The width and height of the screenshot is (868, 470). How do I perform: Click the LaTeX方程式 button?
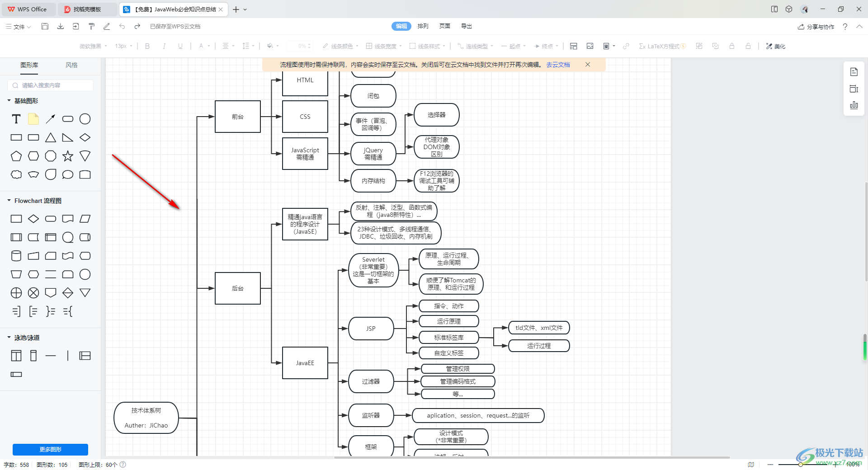[x=662, y=46]
